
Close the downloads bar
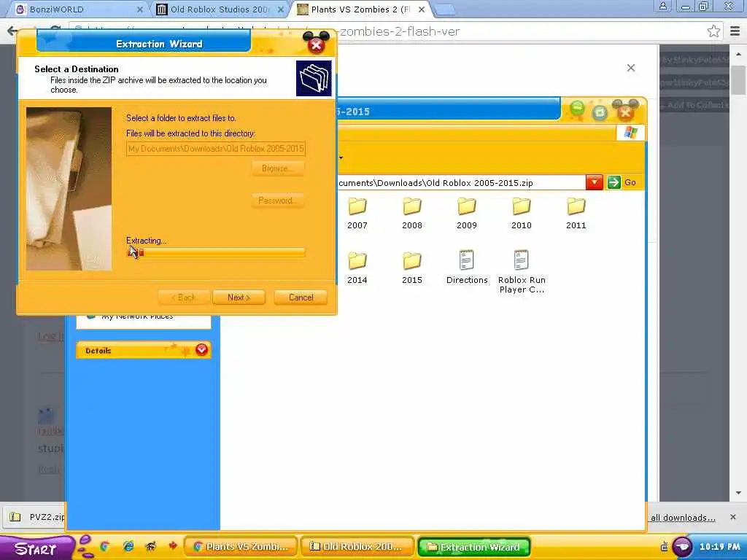pyautogui.click(x=732, y=517)
